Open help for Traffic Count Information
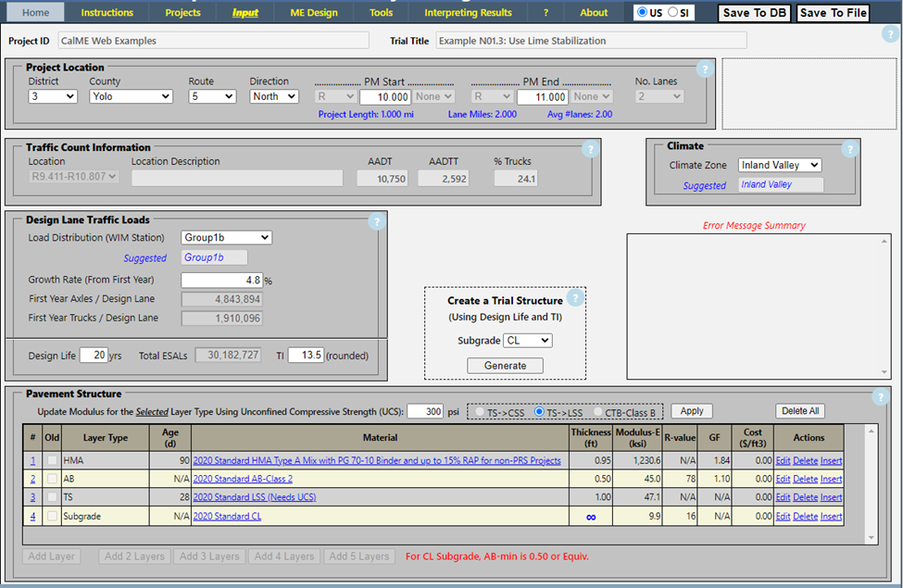 tap(590, 149)
